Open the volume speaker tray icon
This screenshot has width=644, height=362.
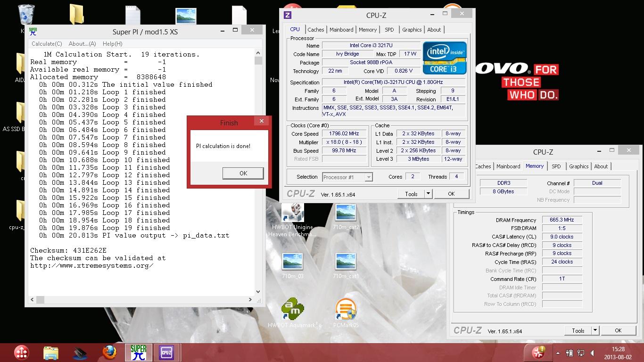coord(593,353)
